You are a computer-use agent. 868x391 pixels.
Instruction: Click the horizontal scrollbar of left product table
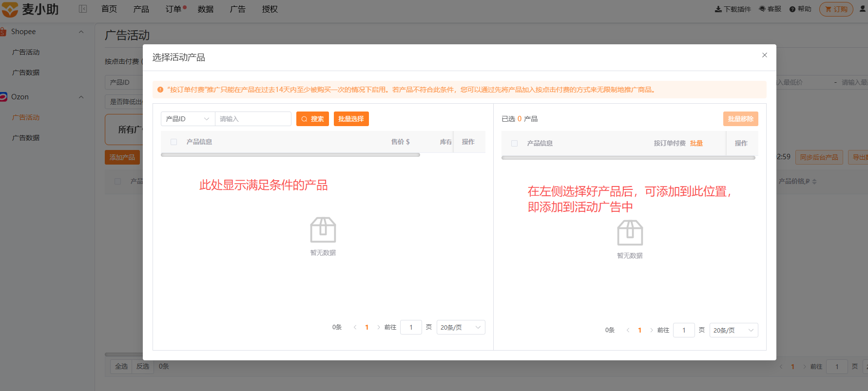290,155
